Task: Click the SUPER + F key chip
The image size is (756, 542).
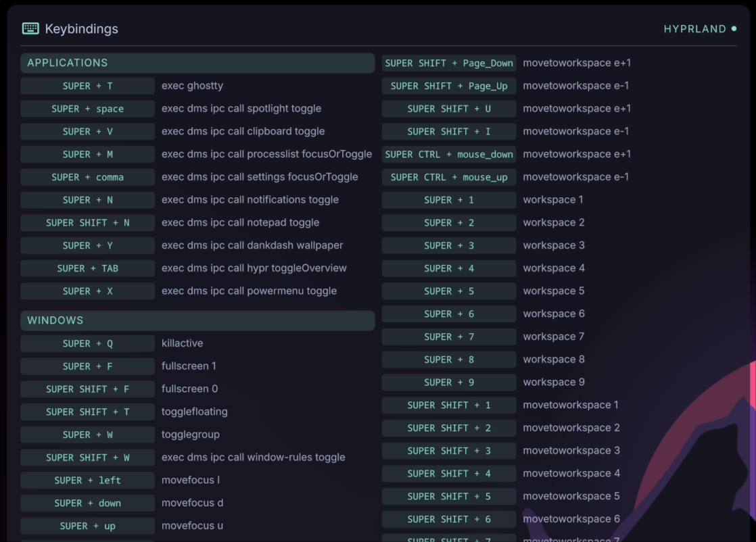Action: [88, 366]
